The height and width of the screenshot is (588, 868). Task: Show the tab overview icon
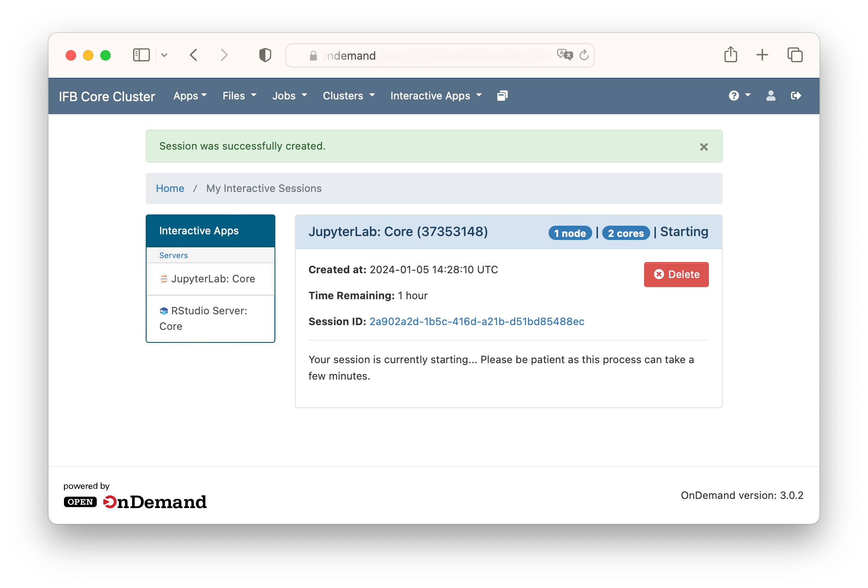[x=795, y=55]
